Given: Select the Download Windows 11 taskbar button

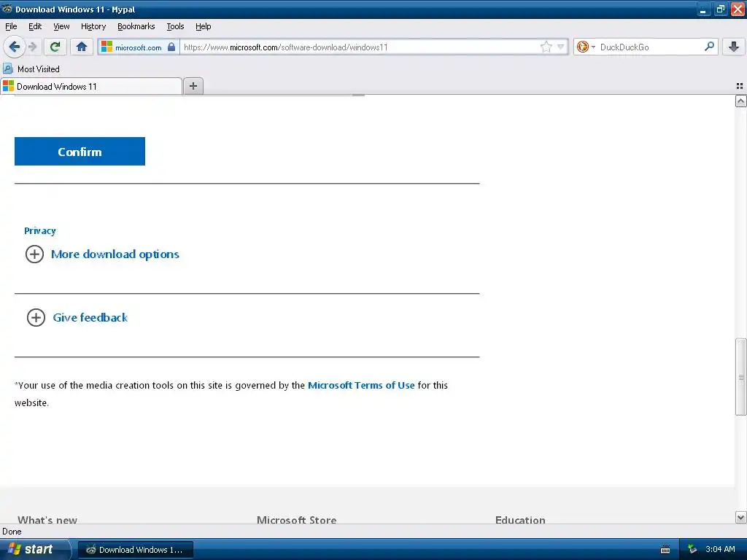Looking at the screenshot, I should pos(135,550).
